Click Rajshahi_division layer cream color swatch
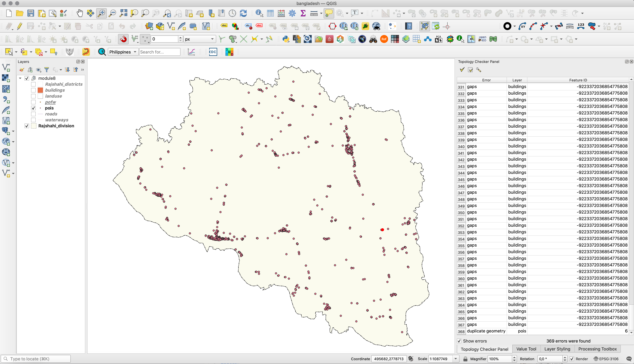This screenshot has width=634, height=364. coord(34,126)
